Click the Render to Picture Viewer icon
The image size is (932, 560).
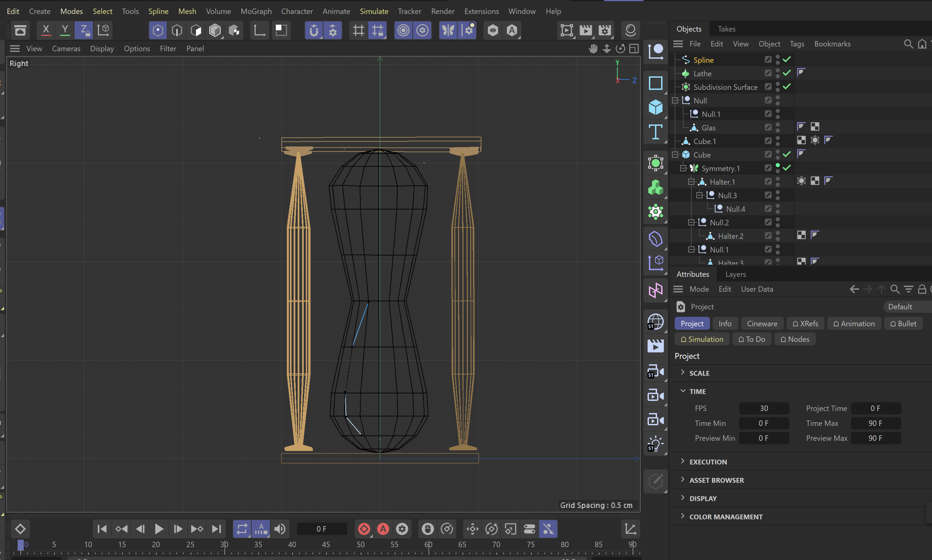click(586, 30)
